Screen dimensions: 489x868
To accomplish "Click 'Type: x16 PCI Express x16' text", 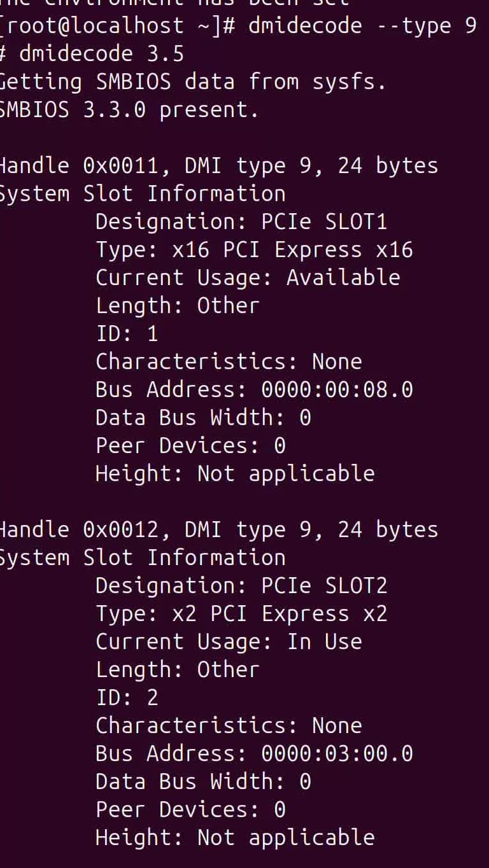I will click(254, 250).
